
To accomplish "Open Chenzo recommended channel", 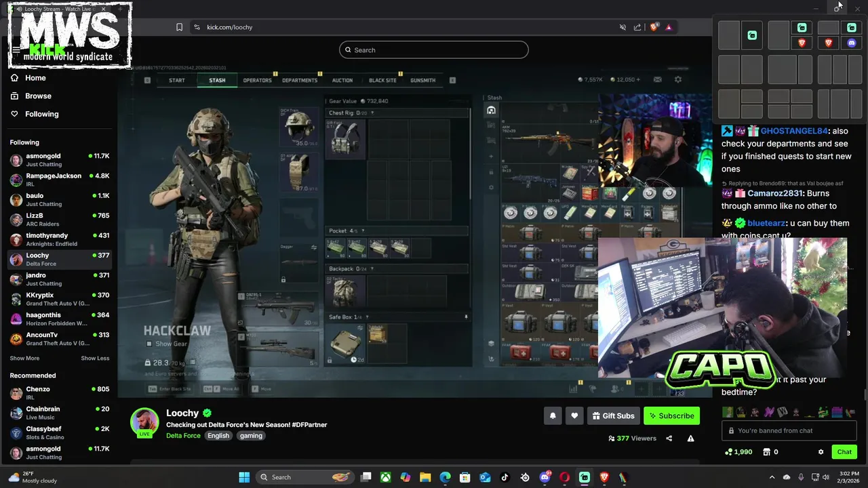I will [x=60, y=393].
